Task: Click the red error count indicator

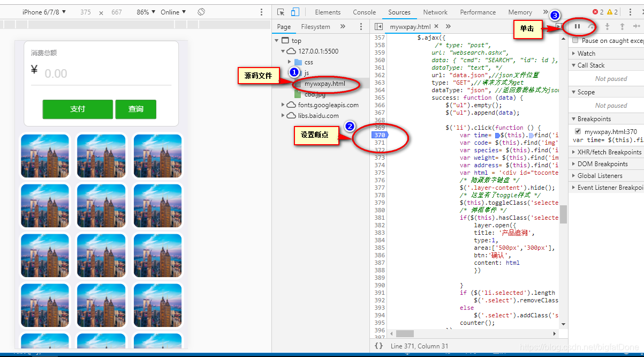Action: coord(597,12)
